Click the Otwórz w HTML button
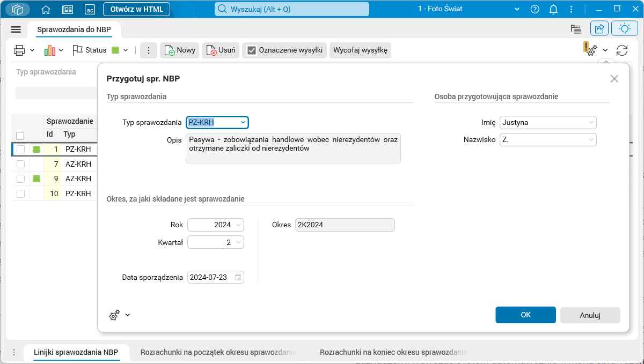The width and height of the screenshot is (644, 364). (136, 9)
